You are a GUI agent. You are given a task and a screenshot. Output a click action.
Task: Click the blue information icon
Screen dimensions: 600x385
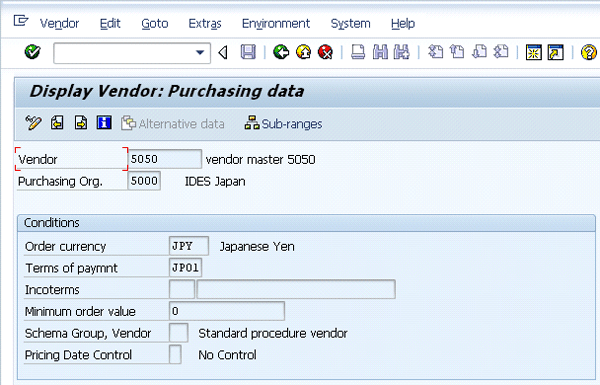(x=104, y=123)
